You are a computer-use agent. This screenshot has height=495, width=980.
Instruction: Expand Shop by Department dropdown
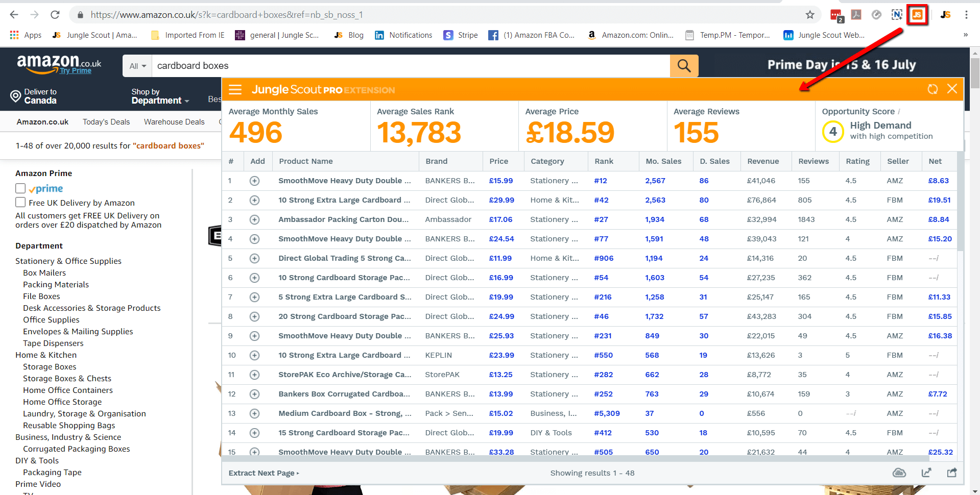[x=160, y=96]
